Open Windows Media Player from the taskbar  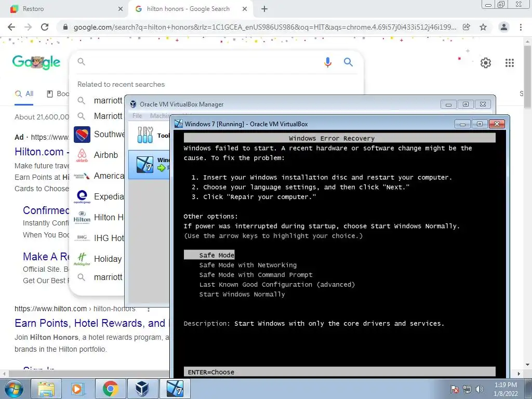tap(77, 389)
